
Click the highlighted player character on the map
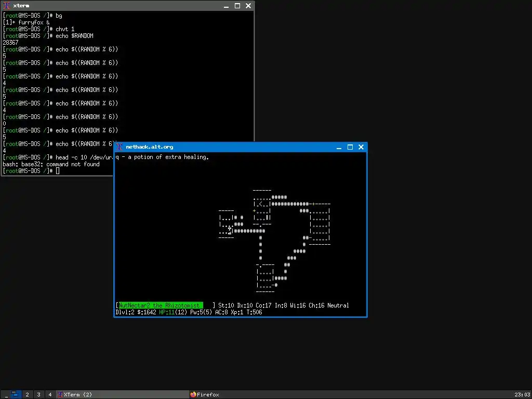(229, 231)
